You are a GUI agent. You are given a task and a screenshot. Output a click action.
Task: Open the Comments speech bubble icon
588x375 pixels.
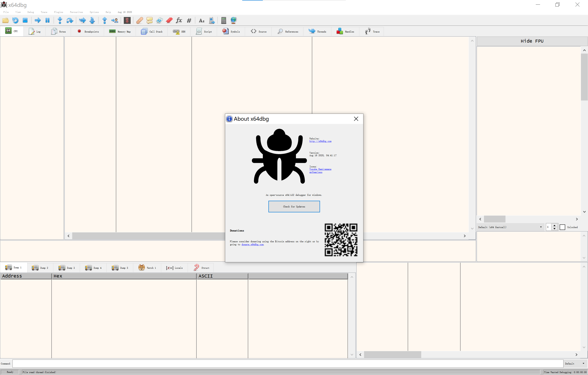tap(149, 20)
